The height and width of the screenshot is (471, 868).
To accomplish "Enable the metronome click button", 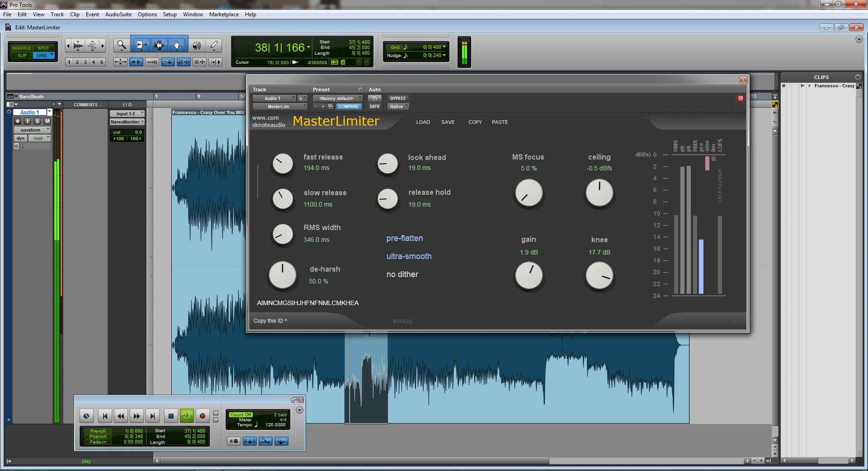I will click(x=250, y=441).
